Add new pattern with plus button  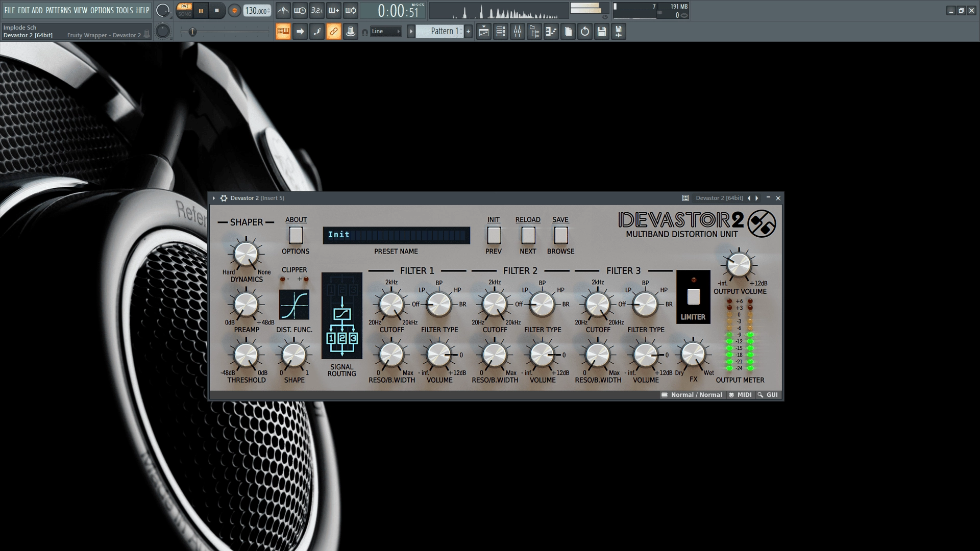(x=468, y=32)
